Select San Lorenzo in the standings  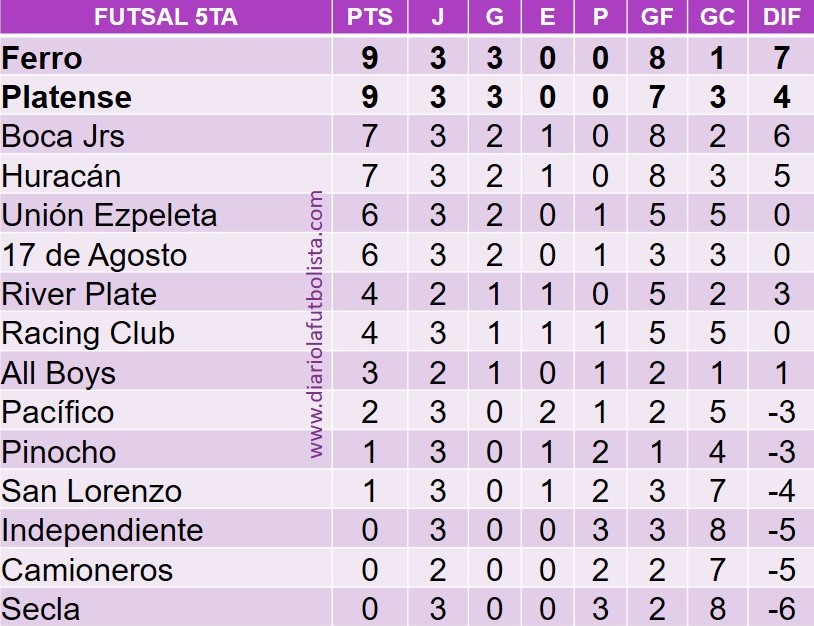pos(92,491)
